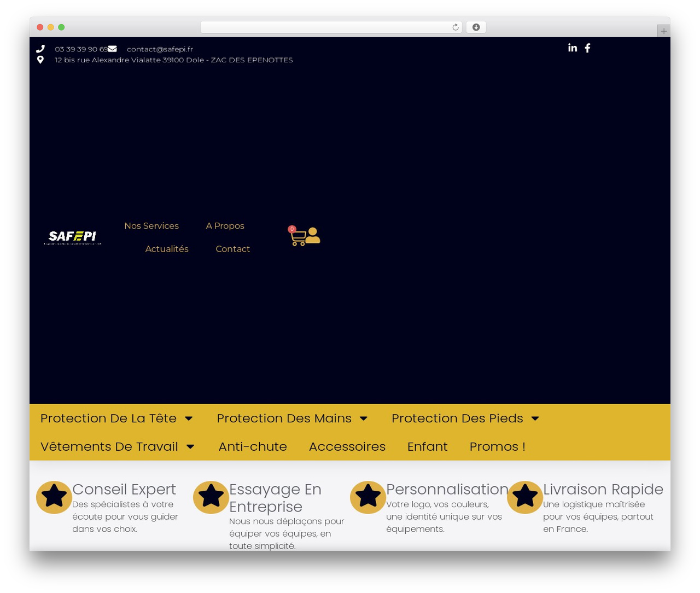Viewport: 700px width, 593px height.
Task: Open the LinkedIn social icon
Action: (573, 48)
